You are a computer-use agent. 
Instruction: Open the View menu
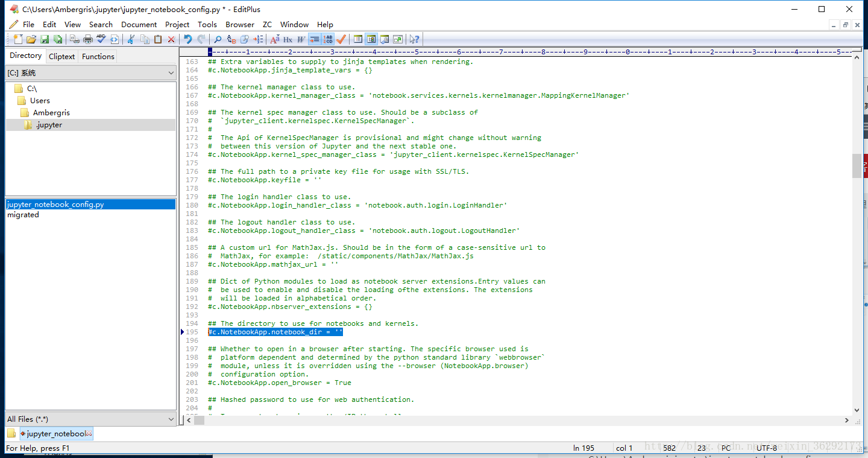coord(72,24)
